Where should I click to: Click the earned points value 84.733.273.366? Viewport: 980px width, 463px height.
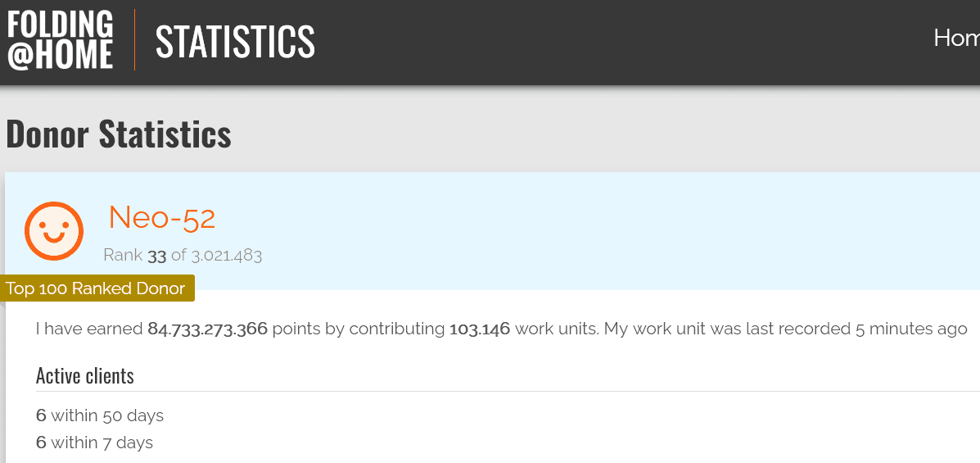pos(207,329)
